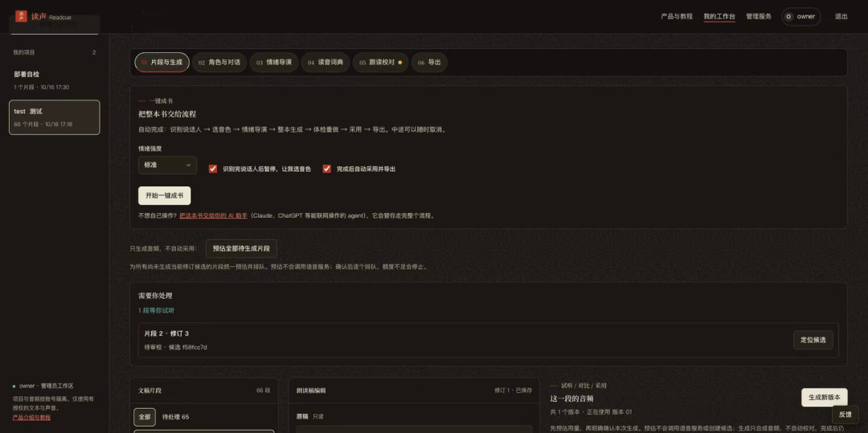The image size is (868, 433).
Task: Switch to the 02 角色与对话 step tab
Action: [219, 63]
